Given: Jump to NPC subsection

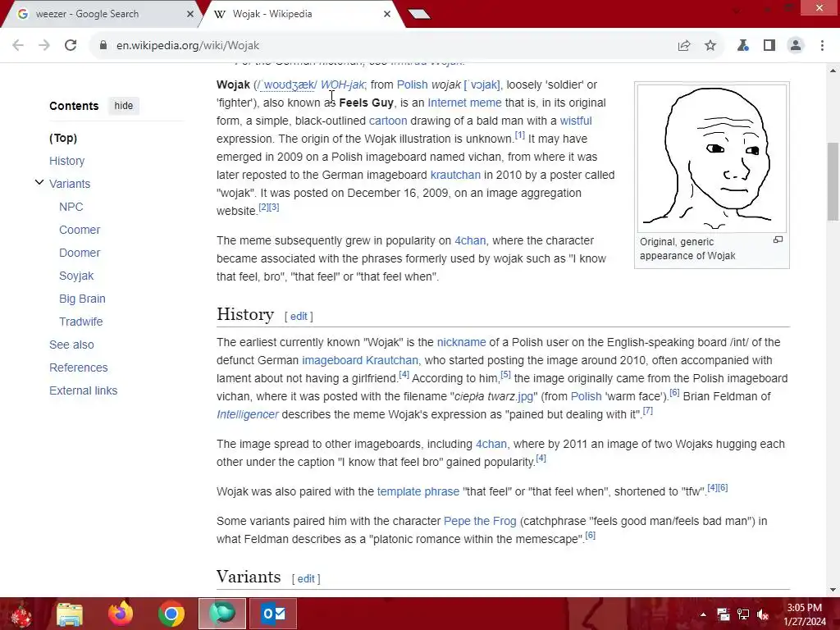Looking at the screenshot, I should (71, 207).
